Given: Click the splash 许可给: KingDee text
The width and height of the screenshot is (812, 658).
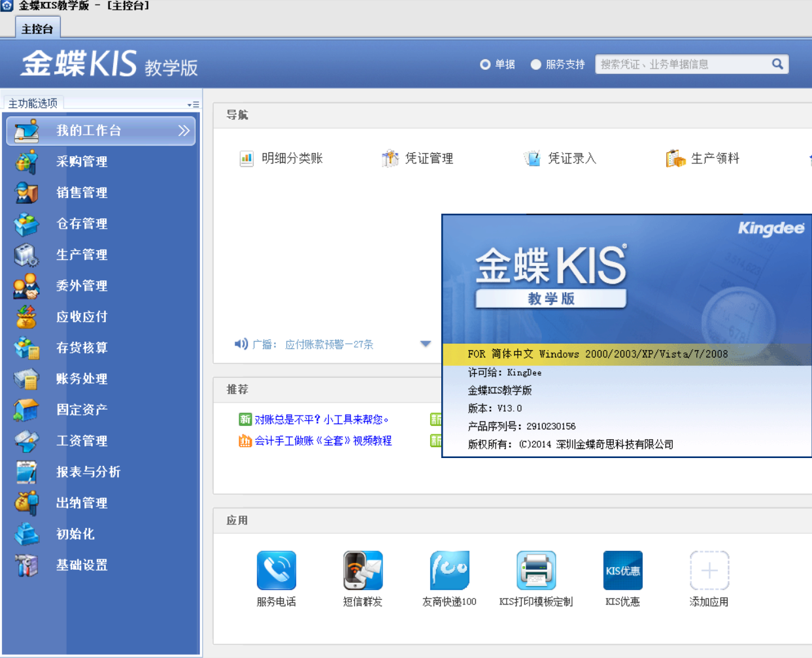Looking at the screenshot, I should 505,372.
